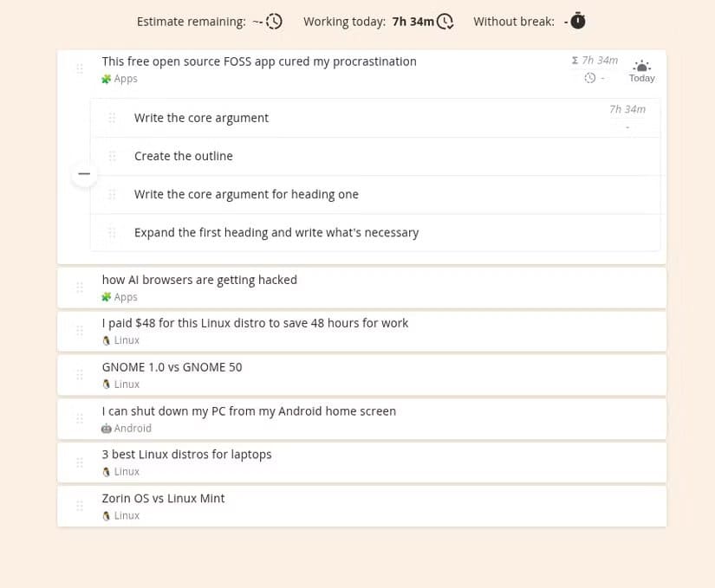Click the Apps tag icon on the FOSS procrastination task
This screenshot has height=588, width=715.
tap(106, 78)
